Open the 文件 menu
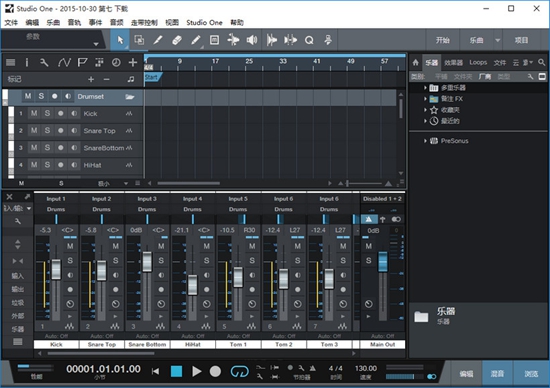 pyautogui.click(x=11, y=22)
